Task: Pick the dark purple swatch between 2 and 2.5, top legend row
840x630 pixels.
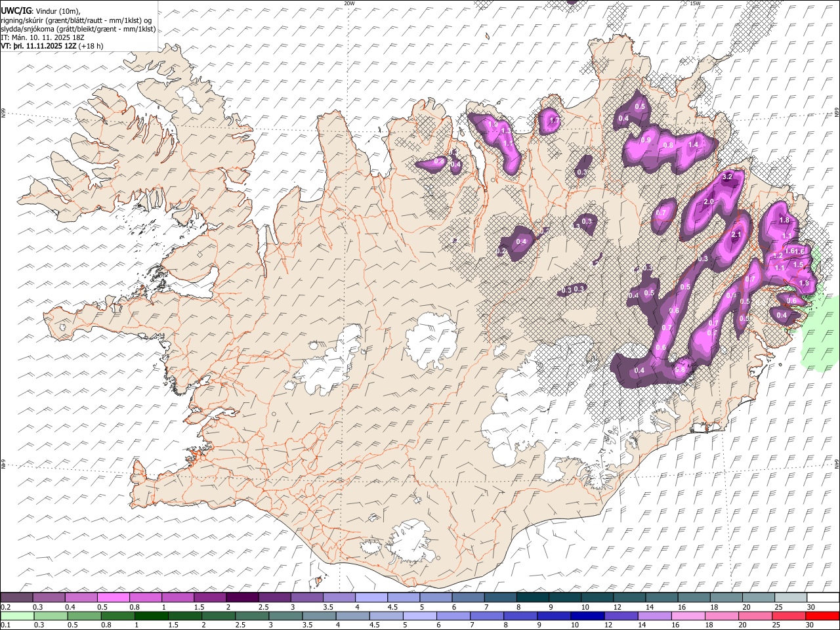Action: 242,597
